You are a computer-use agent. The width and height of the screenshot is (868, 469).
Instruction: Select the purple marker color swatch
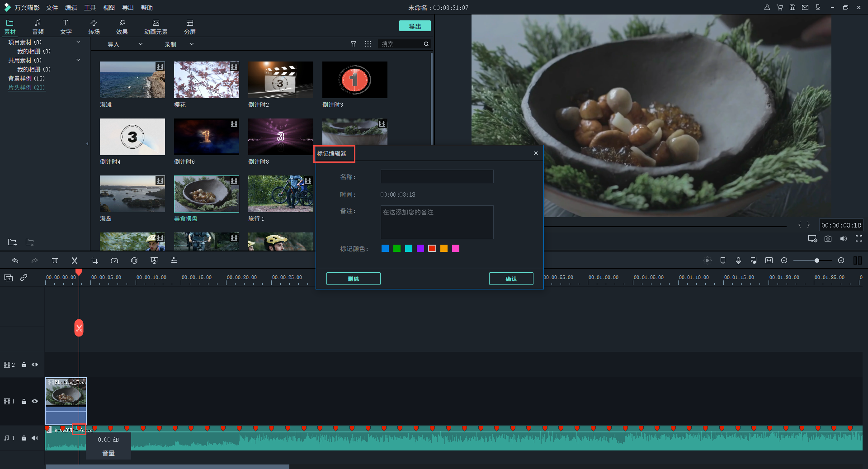coord(420,248)
